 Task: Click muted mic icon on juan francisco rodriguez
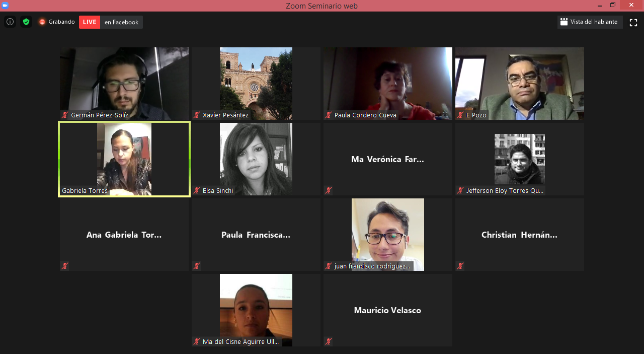(x=329, y=266)
